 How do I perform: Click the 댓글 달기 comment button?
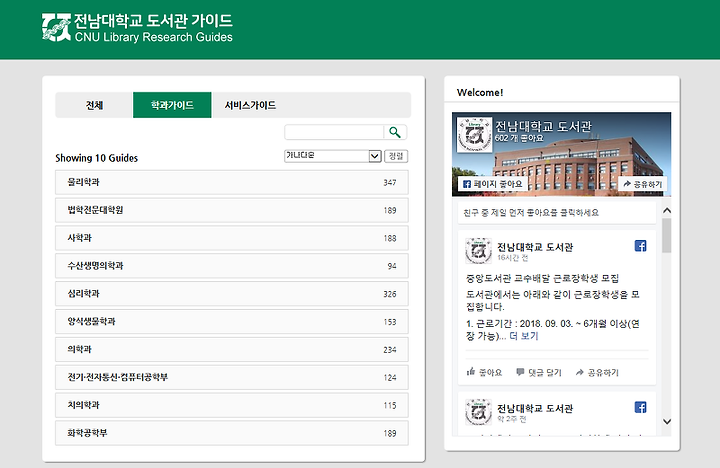tap(539, 372)
